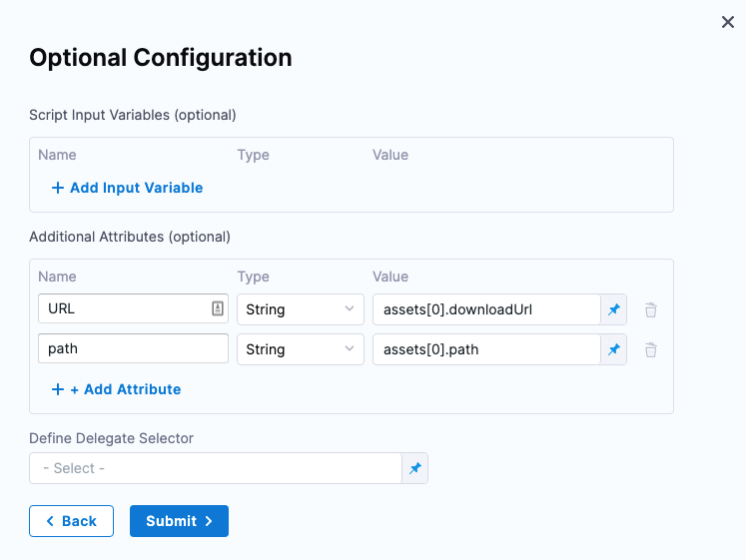Click the assets[0].downloadUrl value field
This screenshot has width=746, height=560.
coord(485,309)
